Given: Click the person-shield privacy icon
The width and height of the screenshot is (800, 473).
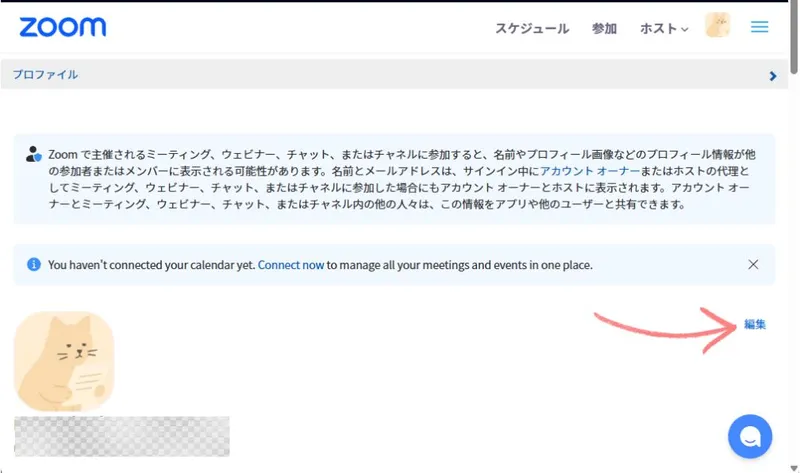Looking at the screenshot, I should point(33,154).
